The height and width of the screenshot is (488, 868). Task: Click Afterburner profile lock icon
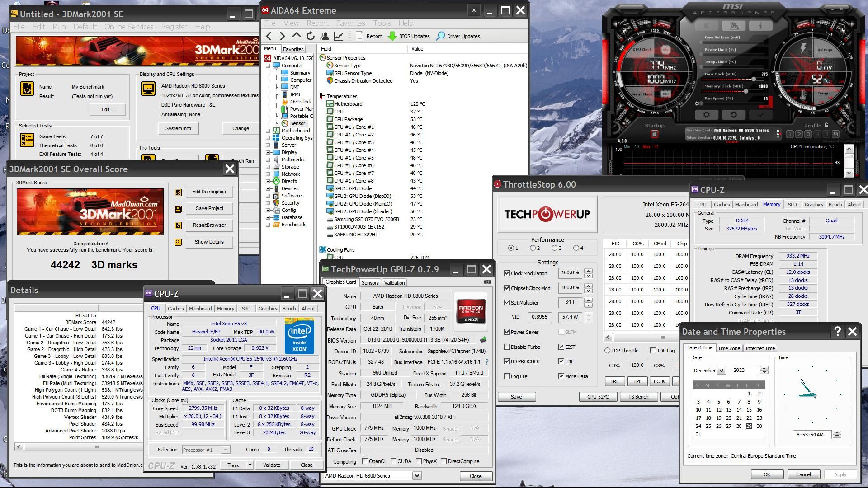pyautogui.click(x=826, y=125)
